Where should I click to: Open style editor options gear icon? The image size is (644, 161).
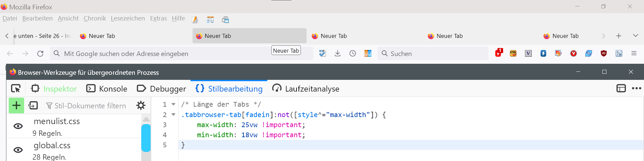pyautogui.click(x=141, y=106)
